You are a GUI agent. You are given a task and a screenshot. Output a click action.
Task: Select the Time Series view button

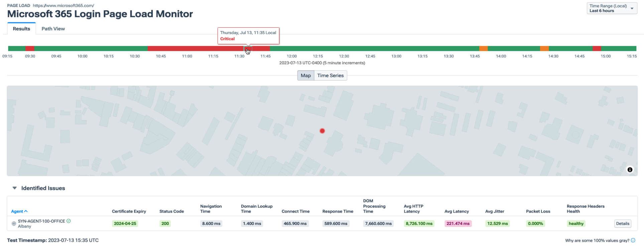331,75
